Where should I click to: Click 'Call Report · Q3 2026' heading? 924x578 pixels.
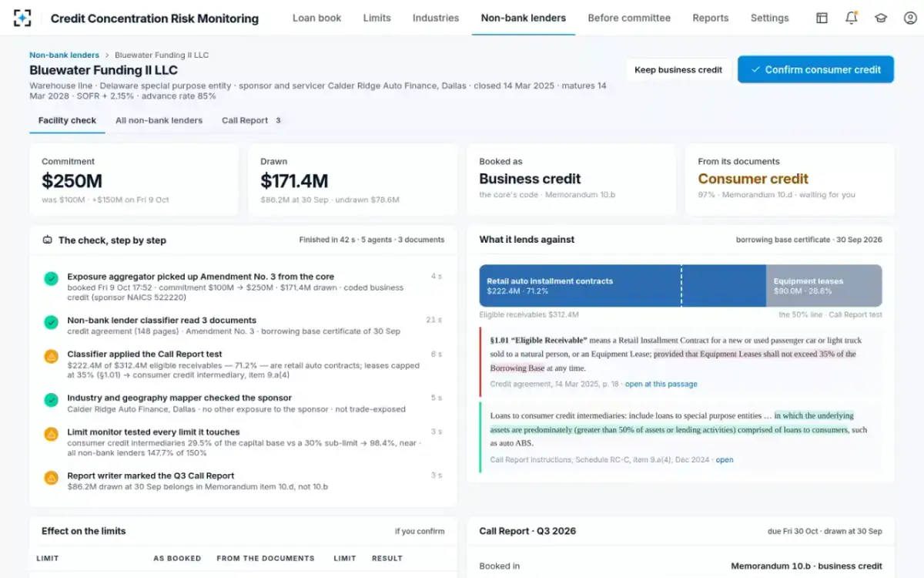pos(527,531)
